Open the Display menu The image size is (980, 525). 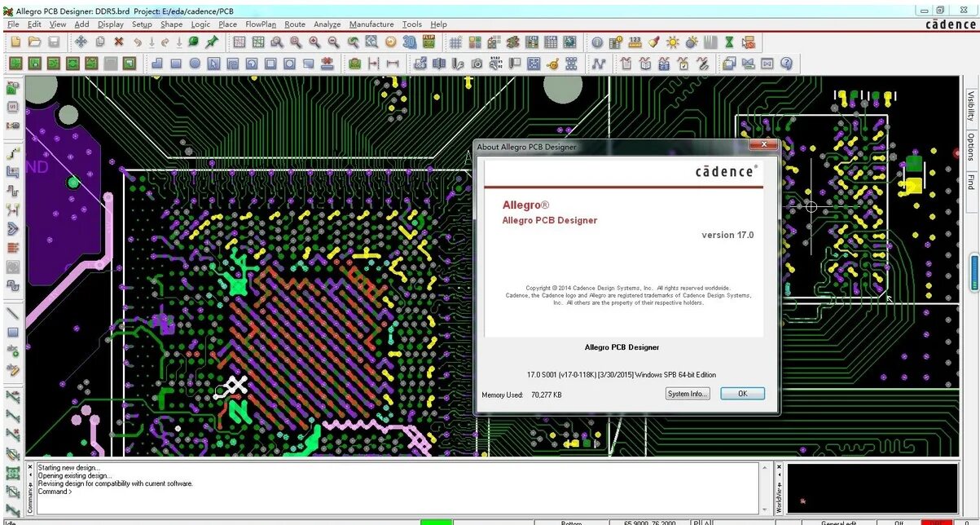pyautogui.click(x=111, y=24)
